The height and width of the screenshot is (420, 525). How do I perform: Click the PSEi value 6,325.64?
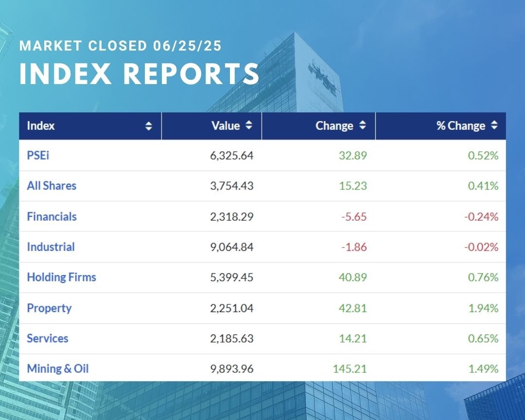click(231, 156)
